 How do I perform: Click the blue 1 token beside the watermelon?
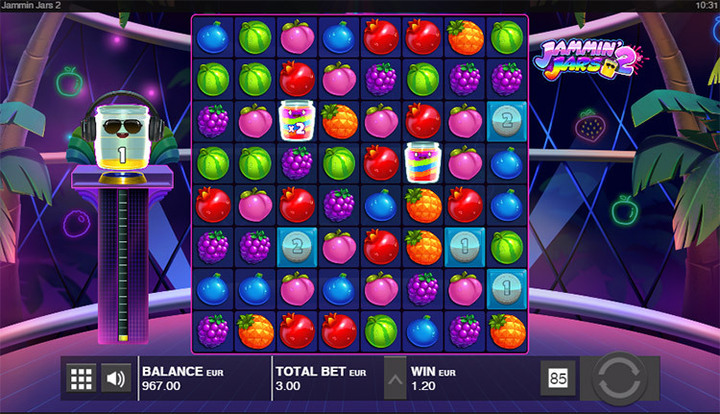(465, 247)
